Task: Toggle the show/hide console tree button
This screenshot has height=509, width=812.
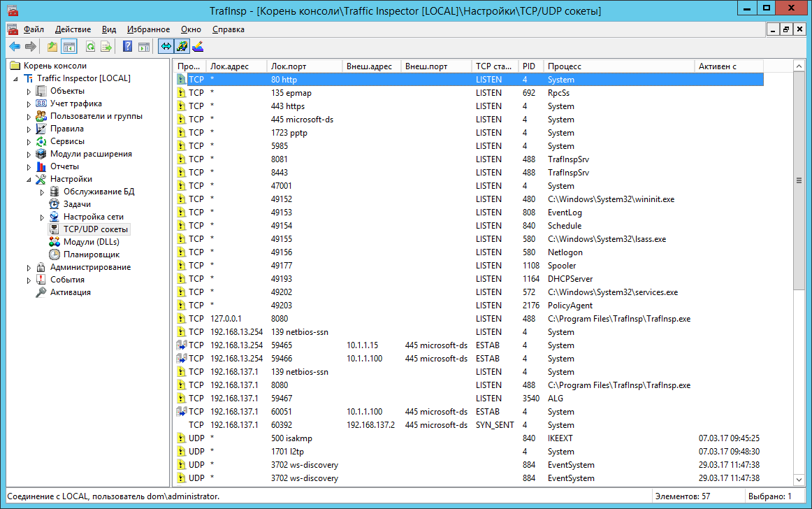Action: (x=69, y=47)
